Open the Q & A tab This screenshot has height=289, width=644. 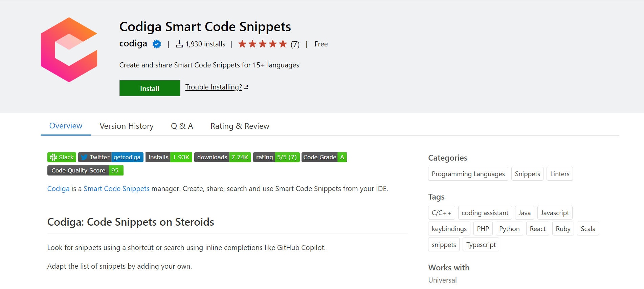pyautogui.click(x=182, y=126)
